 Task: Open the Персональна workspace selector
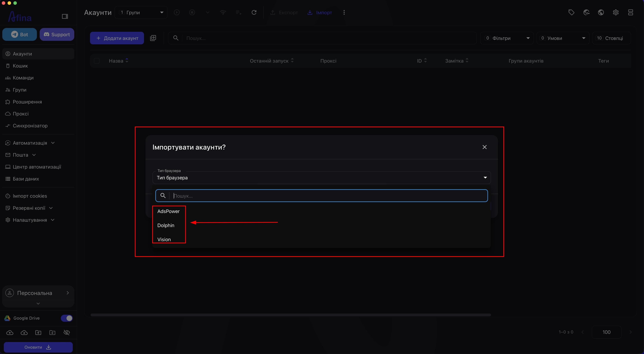38,293
